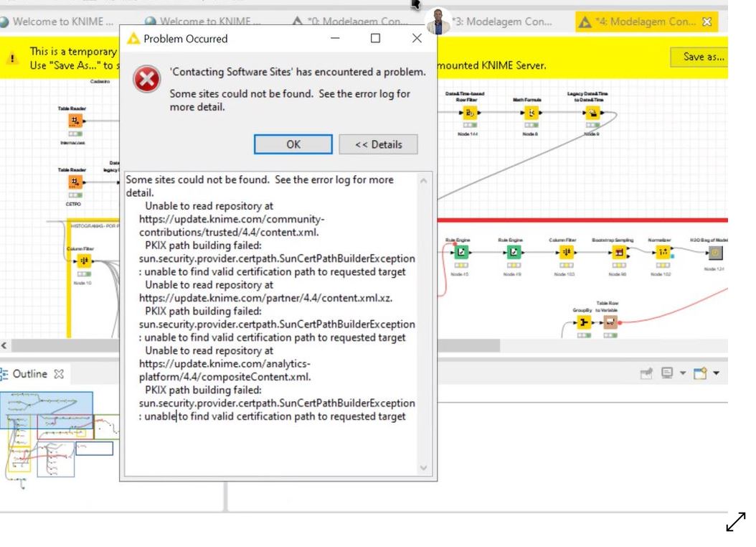Collapse the Details section of the error dialog
This screenshot has height=547, width=756.
[378, 144]
